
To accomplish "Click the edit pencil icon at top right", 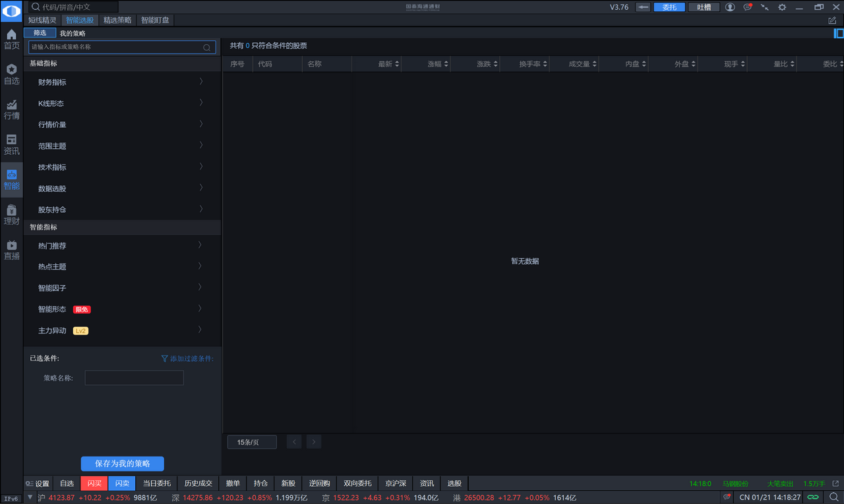I will [x=832, y=20].
